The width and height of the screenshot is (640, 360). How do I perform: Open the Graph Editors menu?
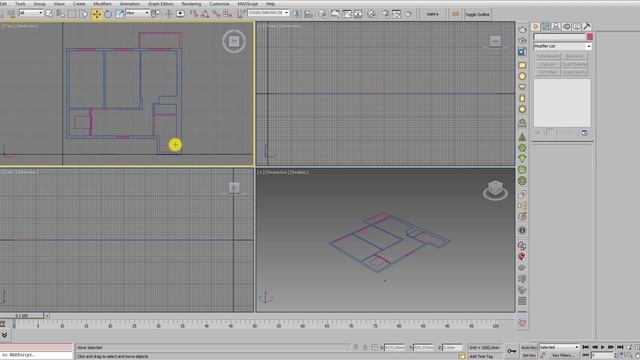click(161, 4)
